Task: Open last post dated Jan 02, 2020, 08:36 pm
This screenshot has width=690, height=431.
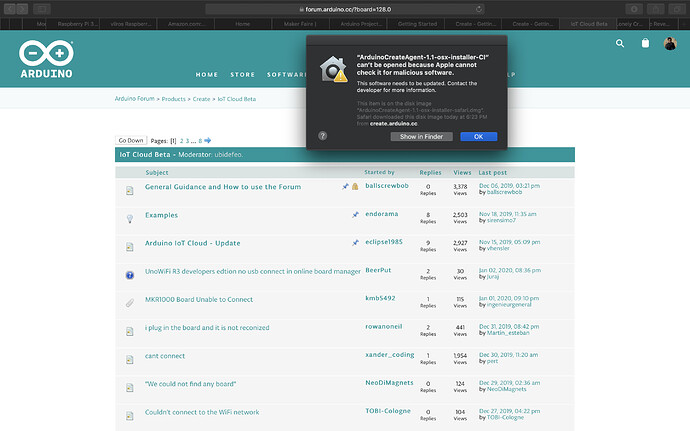Action: pyautogui.click(x=510, y=270)
